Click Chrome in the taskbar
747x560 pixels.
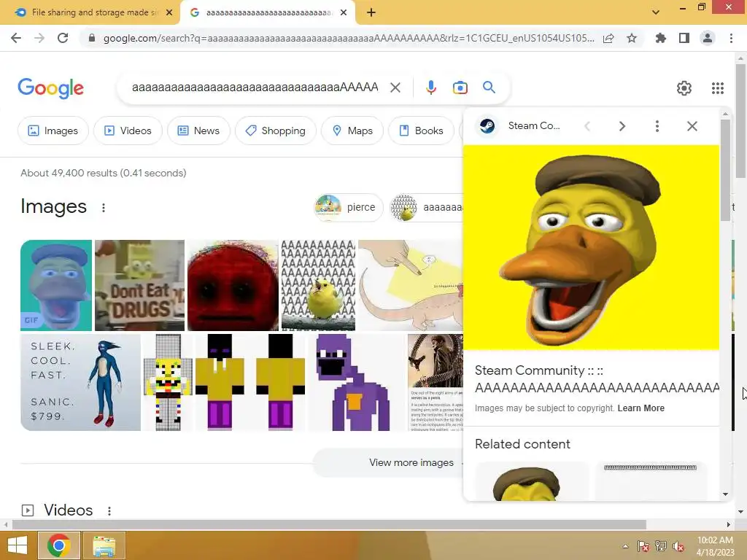pyautogui.click(x=58, y=545)
